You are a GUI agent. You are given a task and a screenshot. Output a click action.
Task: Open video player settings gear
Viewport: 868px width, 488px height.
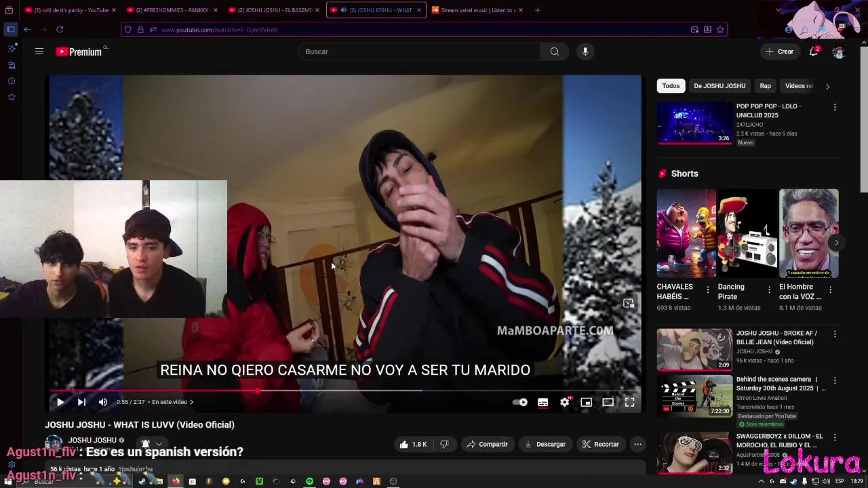pyautogui.click(x=565, y=402)
